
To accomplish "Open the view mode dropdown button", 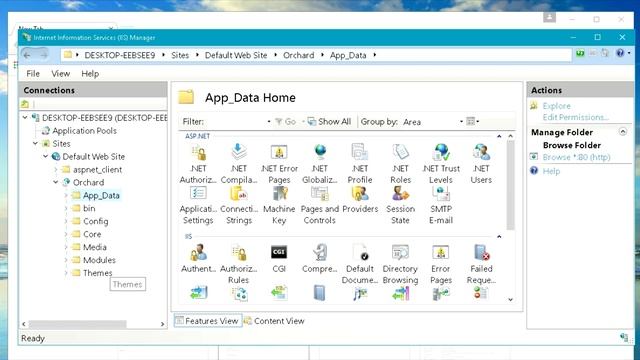I will pyautogui.click(x=473, y=121).
